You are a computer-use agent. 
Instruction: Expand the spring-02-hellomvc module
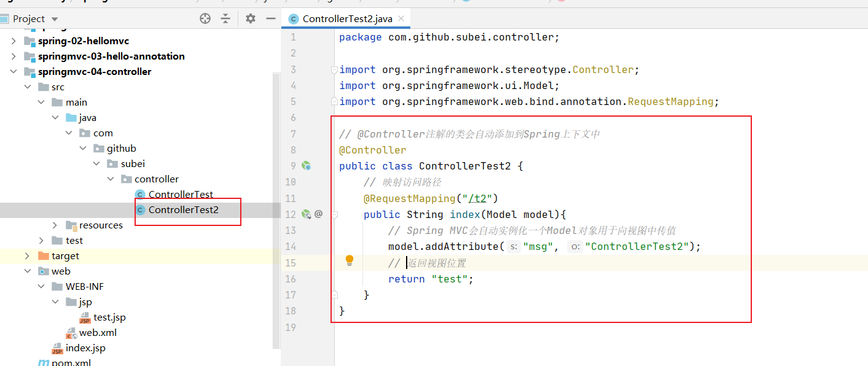click(14, 41)
